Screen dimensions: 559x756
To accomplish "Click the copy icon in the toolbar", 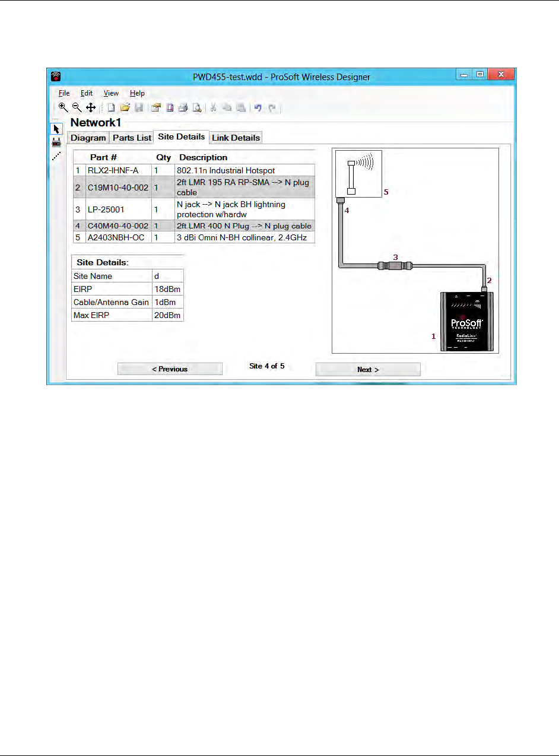I will [x=227, y=107].
